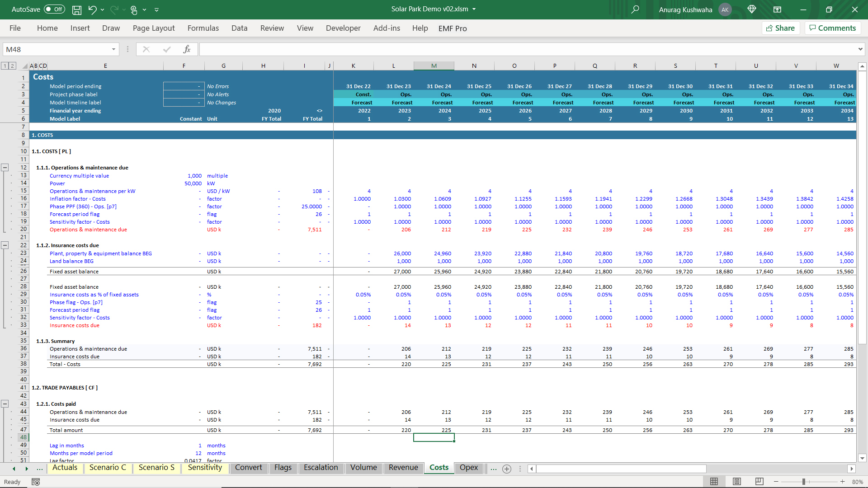Open the Formulas ribbon tab
The image size is (868, 488).
[x=203, y=28]
